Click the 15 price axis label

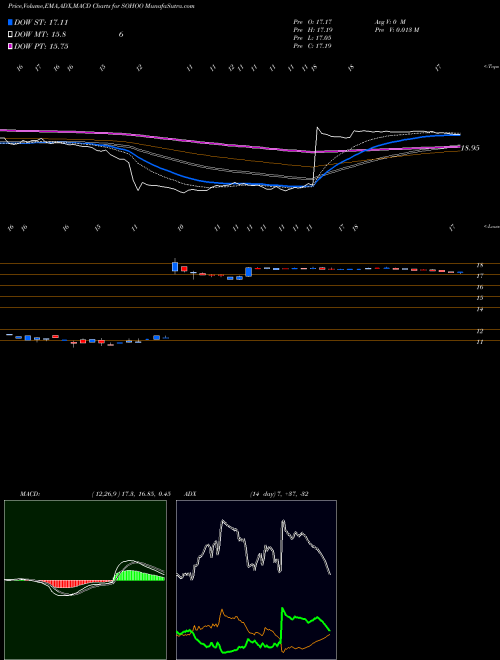click(x=479, y=298)
